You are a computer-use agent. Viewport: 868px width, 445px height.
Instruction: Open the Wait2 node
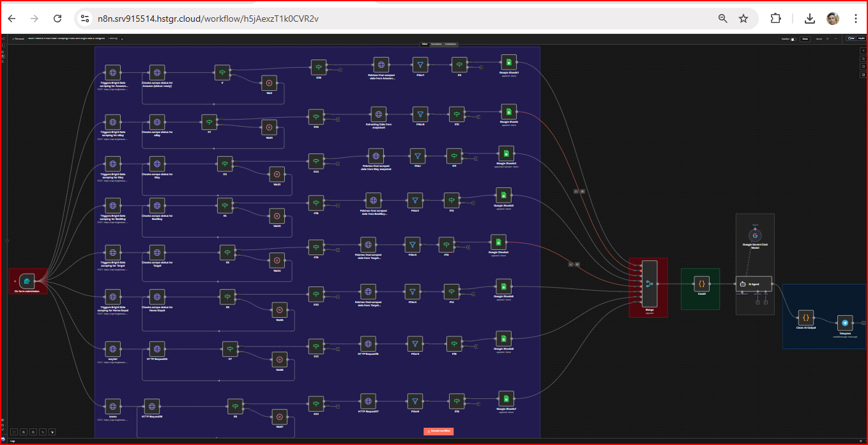(x=277, y=174)
